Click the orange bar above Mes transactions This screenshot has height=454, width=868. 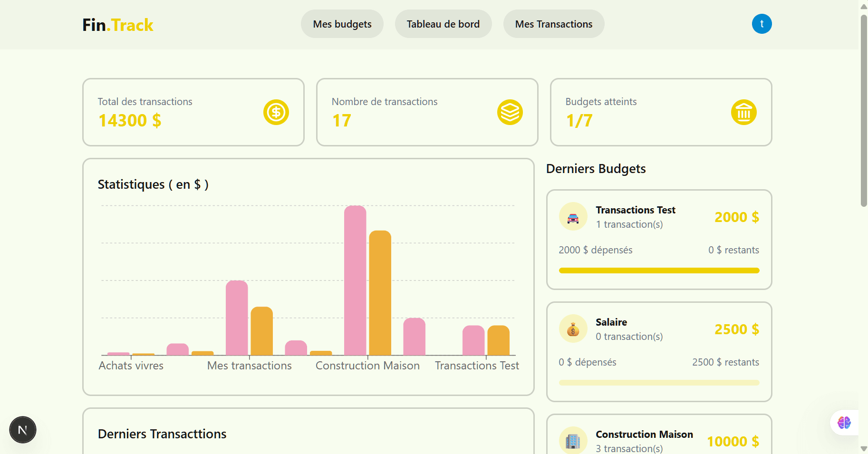(262, 331)
